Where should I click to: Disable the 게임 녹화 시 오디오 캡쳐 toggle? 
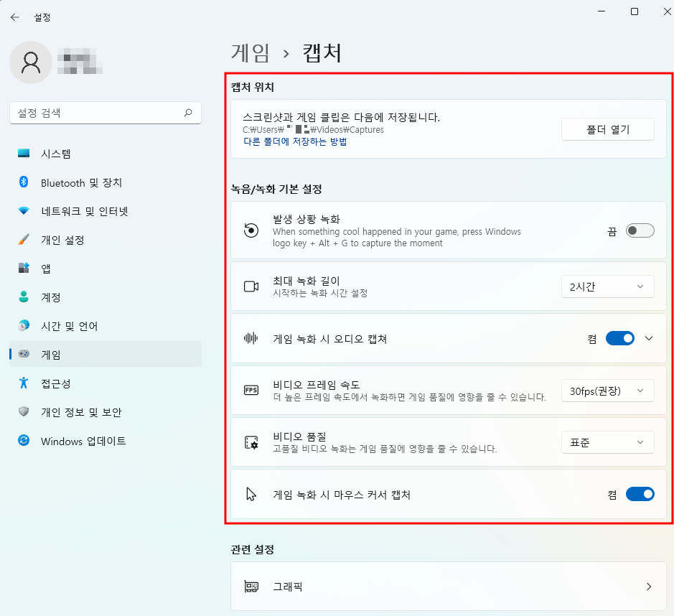click(619, 337)
